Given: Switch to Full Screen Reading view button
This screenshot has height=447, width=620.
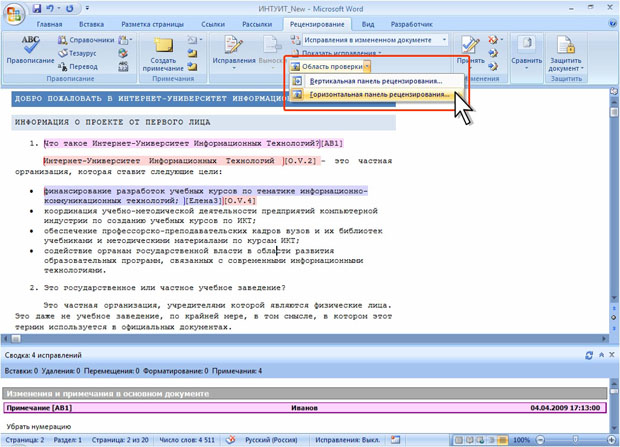Looking at the screenshot, I should [470, 440].
